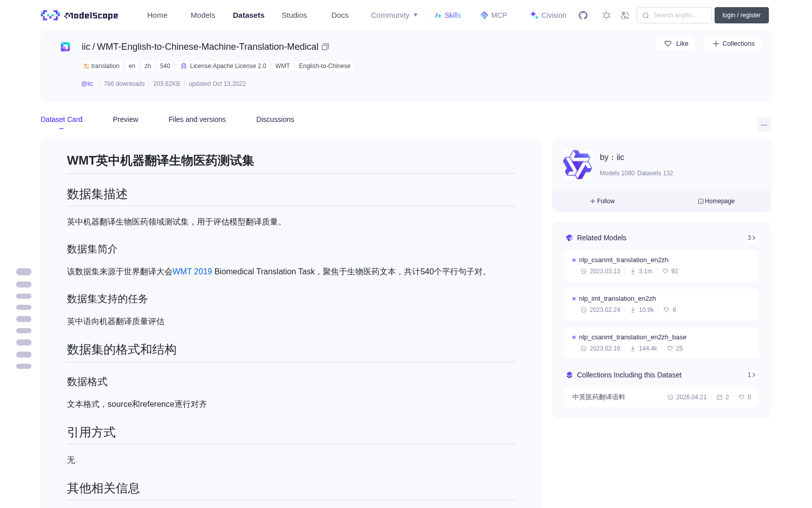This screenshot has height=508, width=812.
Task: Click the en language tag
Action: (x=132, y=66)
